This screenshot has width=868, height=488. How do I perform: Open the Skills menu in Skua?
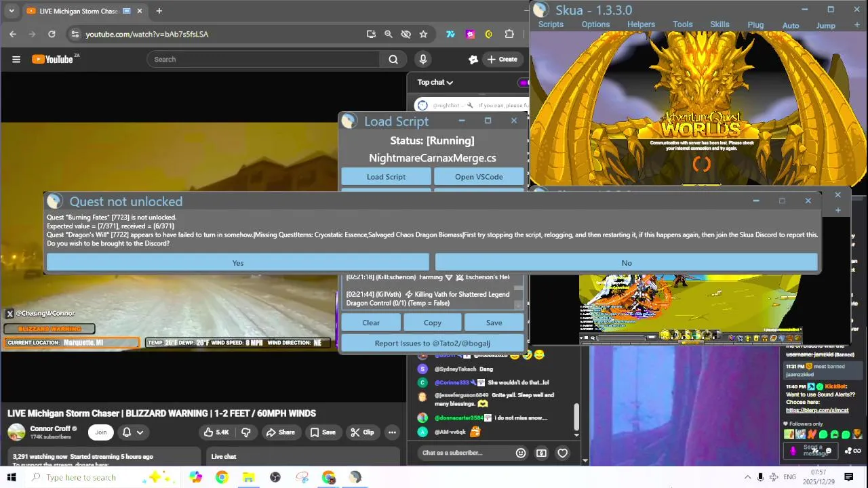pyautogui.click(x=719, y=24)
